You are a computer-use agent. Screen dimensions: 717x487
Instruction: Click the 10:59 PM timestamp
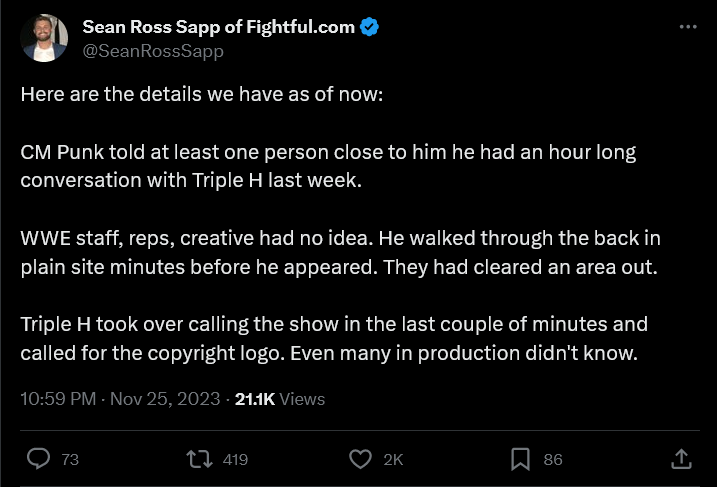(x=58, y=399)
